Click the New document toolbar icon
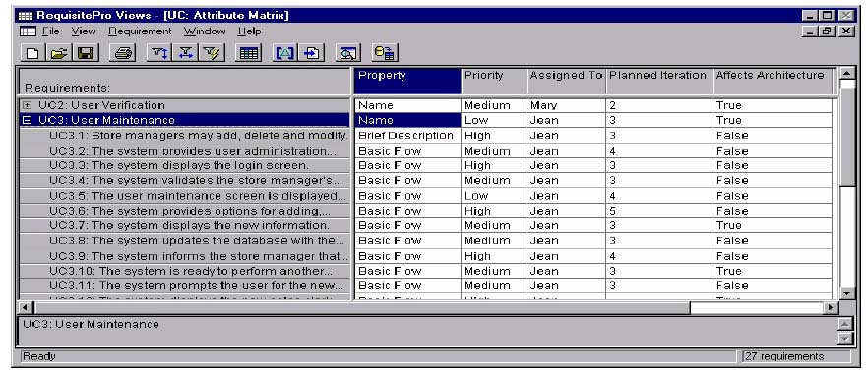The image size is (868, 372). tap(33, 53)
